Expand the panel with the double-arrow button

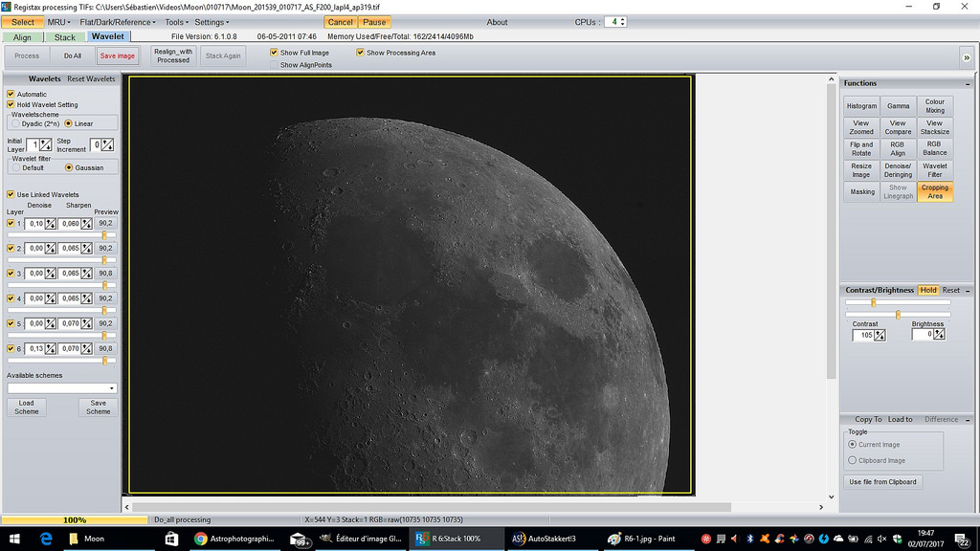pos(966,57)
